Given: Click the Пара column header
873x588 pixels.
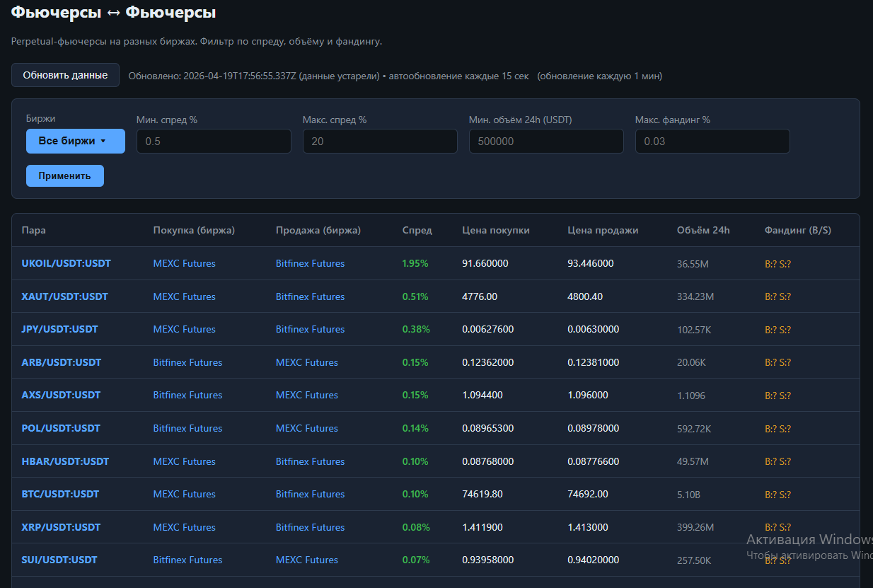Looking at the screenshot, I should (x=34, y=230).
